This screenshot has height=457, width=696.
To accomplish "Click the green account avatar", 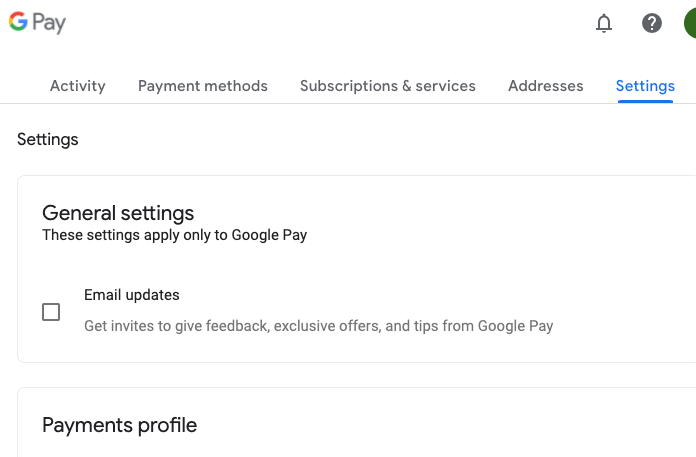I will tap(690, 23).
